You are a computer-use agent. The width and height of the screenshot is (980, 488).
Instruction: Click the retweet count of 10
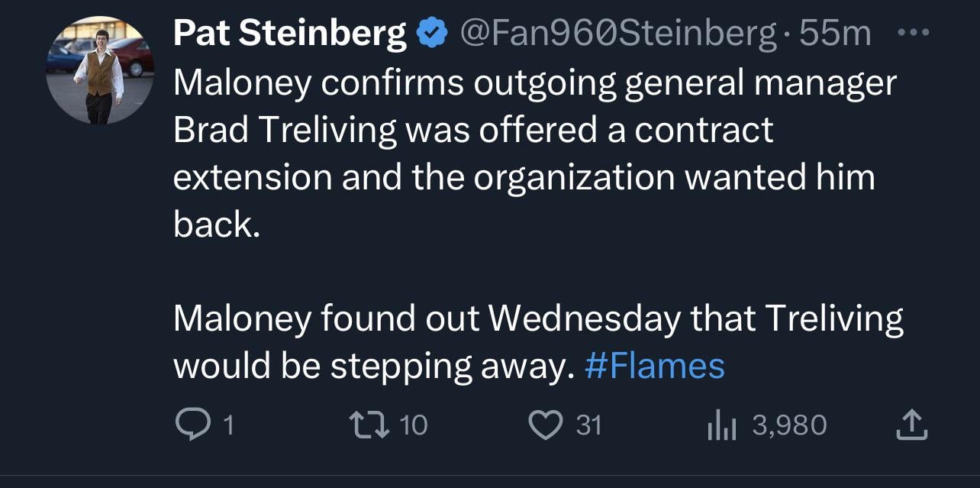point(414,425)
